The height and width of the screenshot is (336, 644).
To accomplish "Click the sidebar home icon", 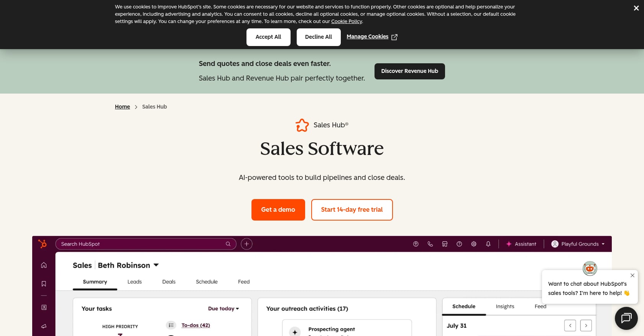I will tap(44, 265).
